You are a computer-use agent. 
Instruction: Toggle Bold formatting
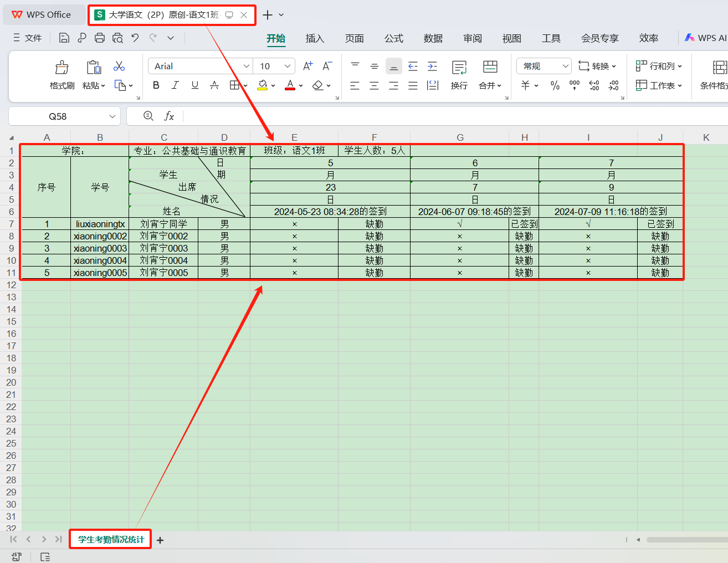pyautogui.click(x=156, y=85)
